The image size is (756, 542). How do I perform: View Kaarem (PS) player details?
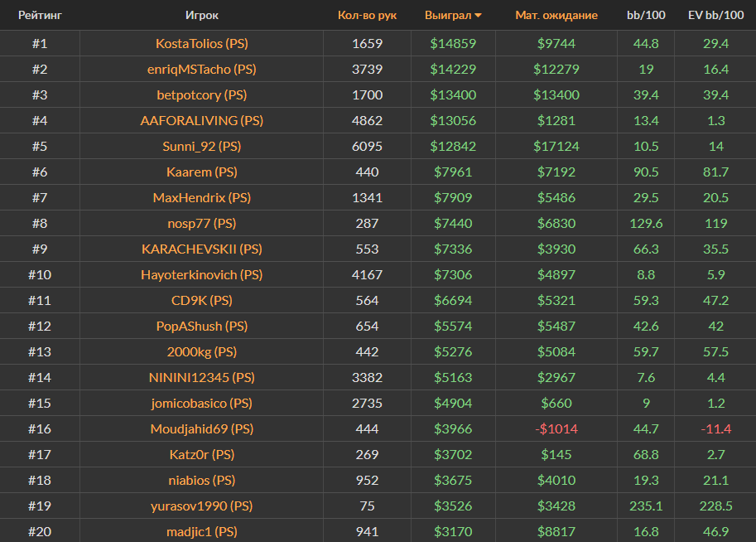tap(202, 172)
